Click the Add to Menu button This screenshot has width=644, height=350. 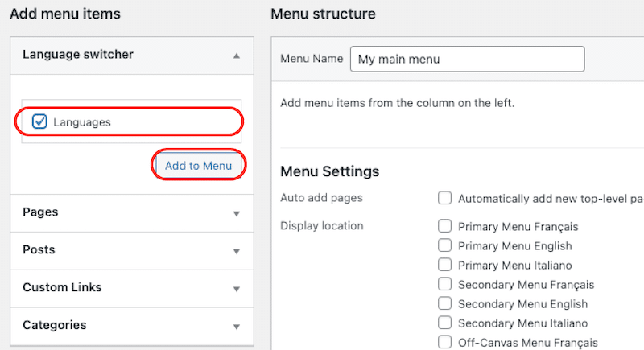(198, 166)
